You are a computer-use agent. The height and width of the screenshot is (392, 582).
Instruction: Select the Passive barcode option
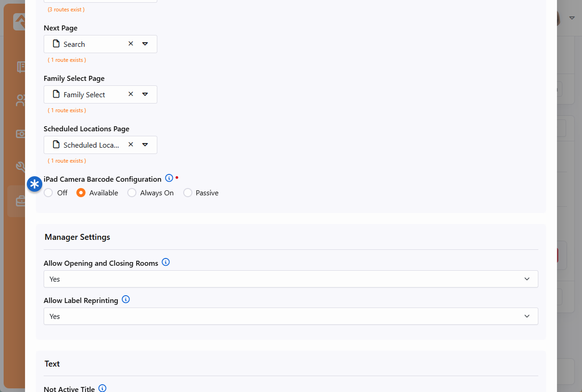(x=188, y=193)
